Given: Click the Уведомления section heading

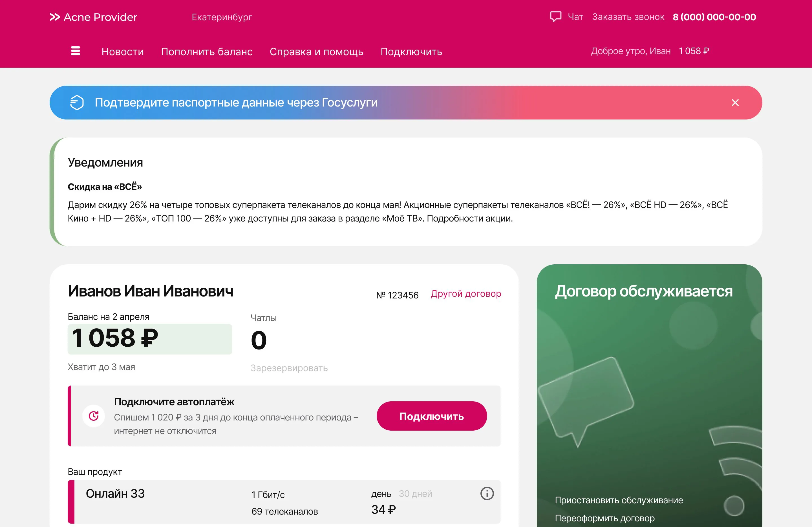Looking at the screenshot, I should click(x=105, y=163).
